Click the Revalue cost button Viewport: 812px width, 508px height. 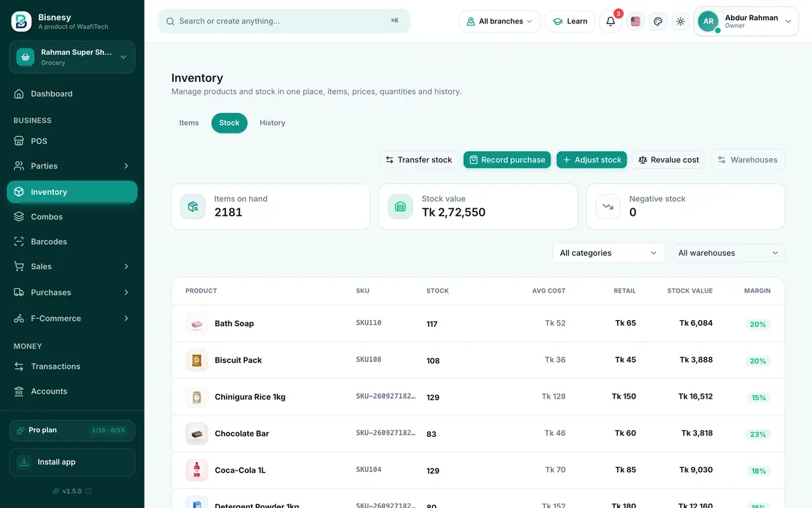coord(669,159)
